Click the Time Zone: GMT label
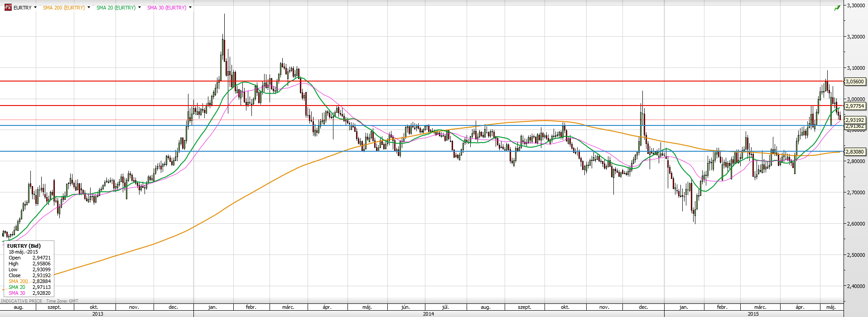Viewport: 868px width, 317px height. [62, 301]
